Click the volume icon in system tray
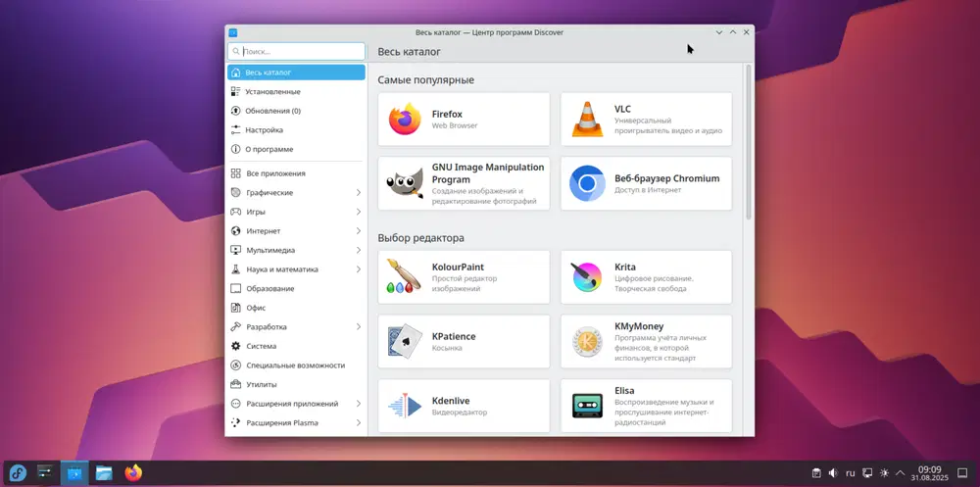Screen dimensions: 980x487 833,473
